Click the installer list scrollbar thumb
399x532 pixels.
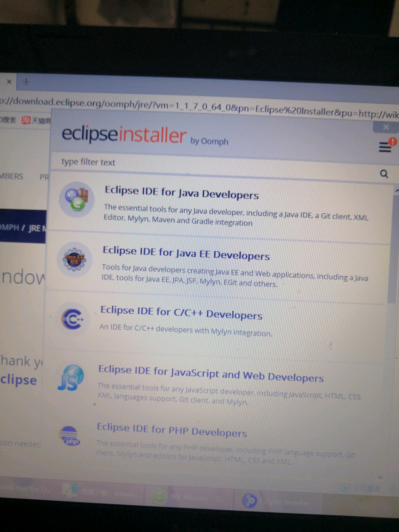(x=393, y=249)
